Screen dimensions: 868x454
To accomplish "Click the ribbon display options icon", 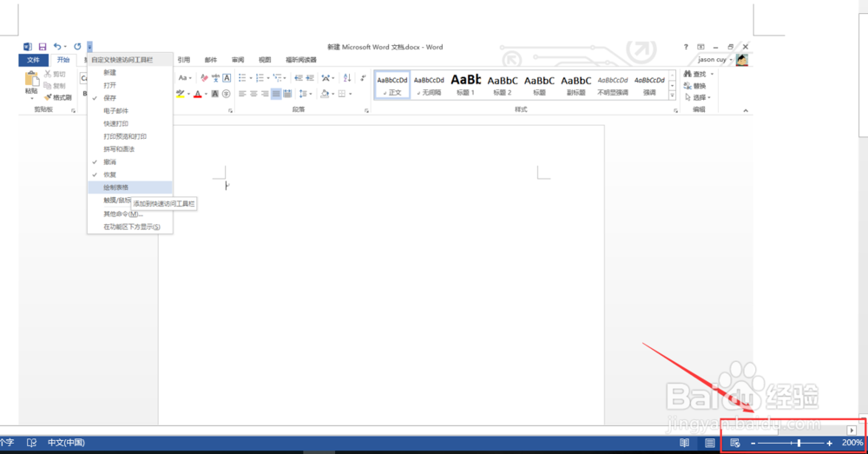I will 700,47.
